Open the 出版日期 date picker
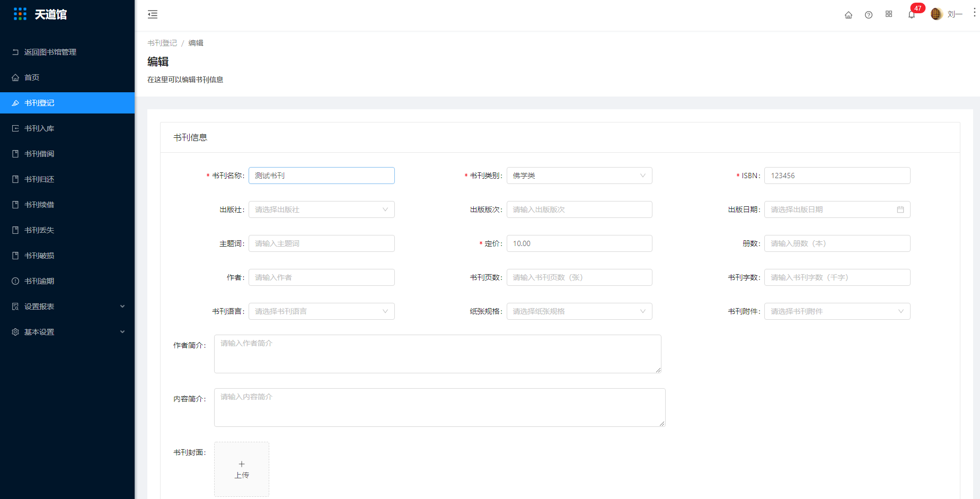Viewport: 980px width, 499px height. coord(837,209)
